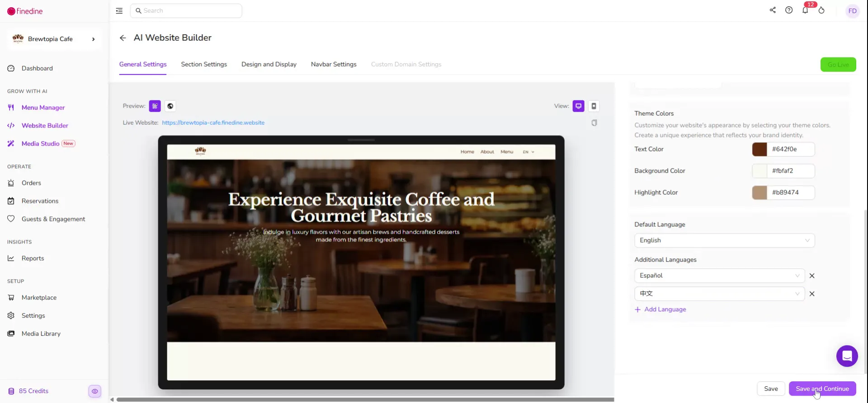The width and height of the screenshot is (868, 403).
Task: Open the Español language dropdown
Action: pos(719,276)
